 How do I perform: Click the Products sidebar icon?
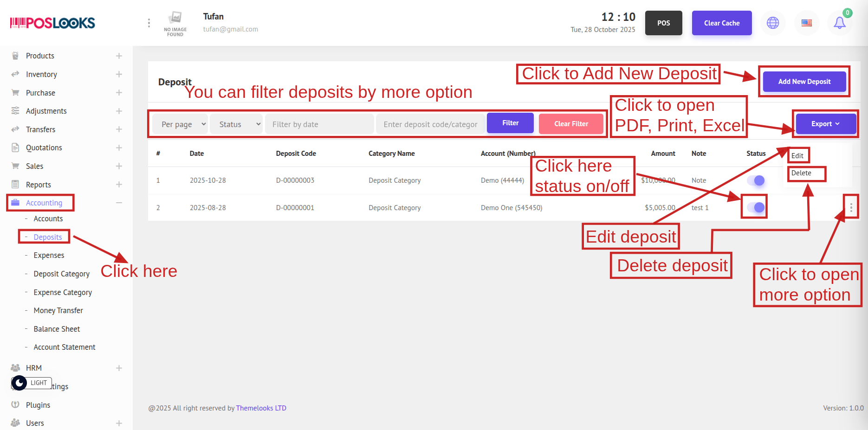(x=15, y=56)
